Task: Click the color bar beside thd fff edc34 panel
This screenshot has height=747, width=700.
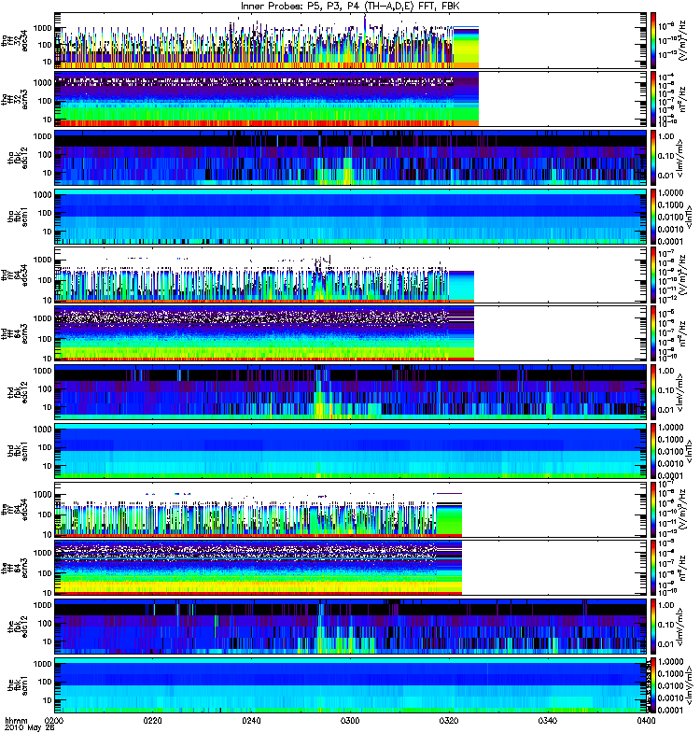Action: [x=653, y=275]
